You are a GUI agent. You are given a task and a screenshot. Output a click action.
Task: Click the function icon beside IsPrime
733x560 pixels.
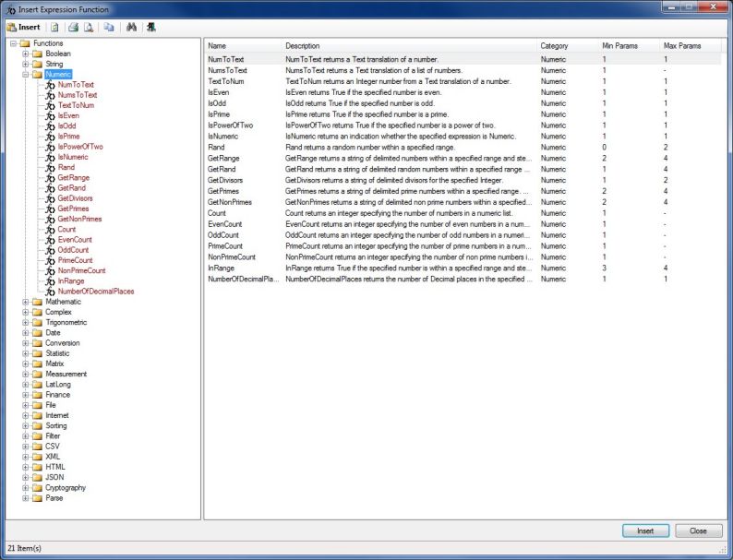click(50, 137)
